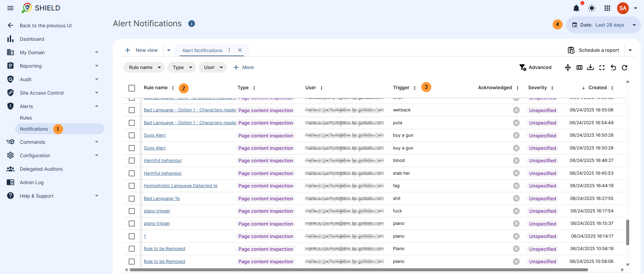Open Rule name column options menu
Screen dimensions: 644x274
click(x=173, y=88)
